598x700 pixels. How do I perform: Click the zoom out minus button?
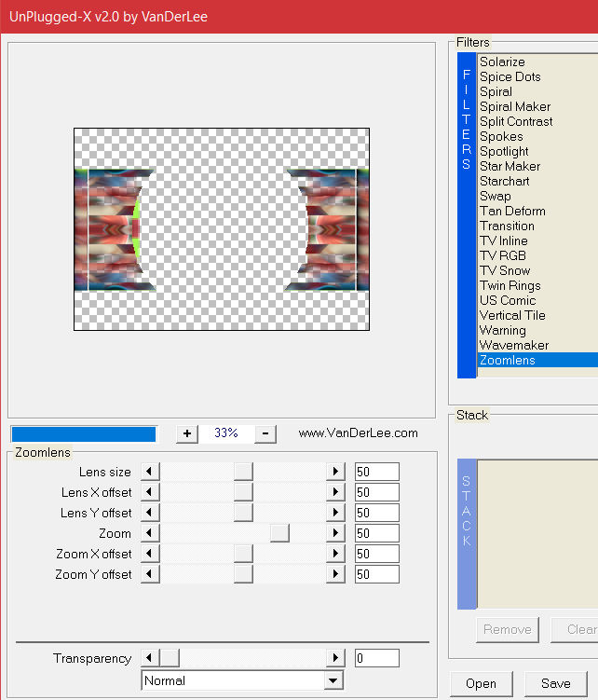tap(265, 433)
